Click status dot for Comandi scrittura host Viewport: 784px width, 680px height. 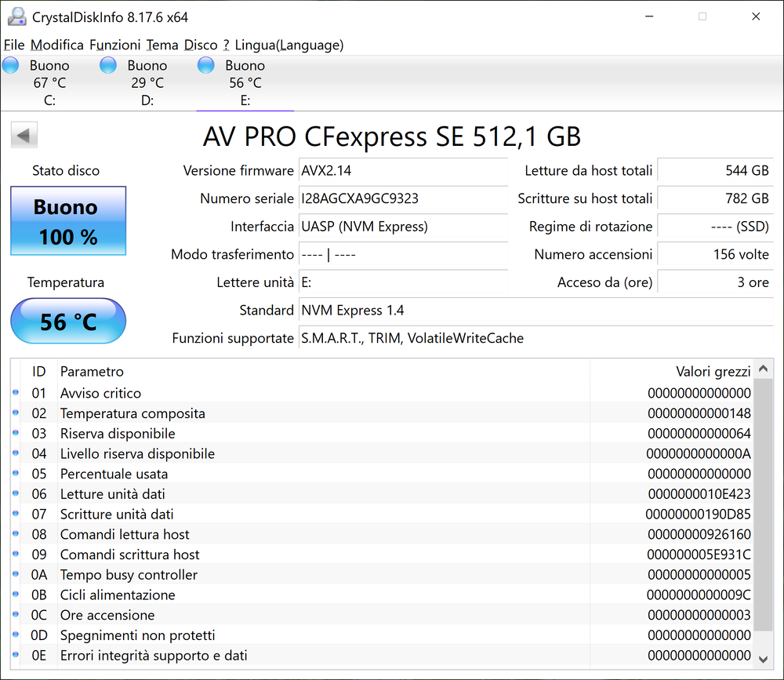[16, 554]
